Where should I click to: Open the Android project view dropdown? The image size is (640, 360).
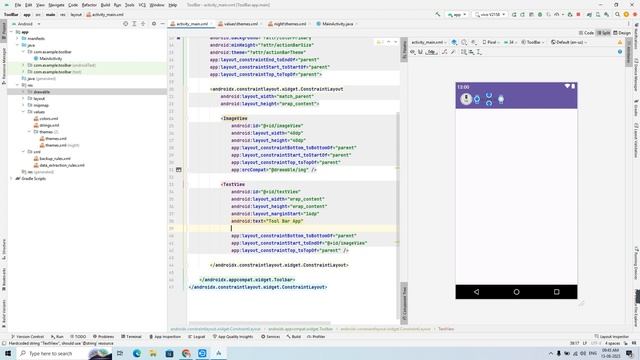click(x=26, y=24)
